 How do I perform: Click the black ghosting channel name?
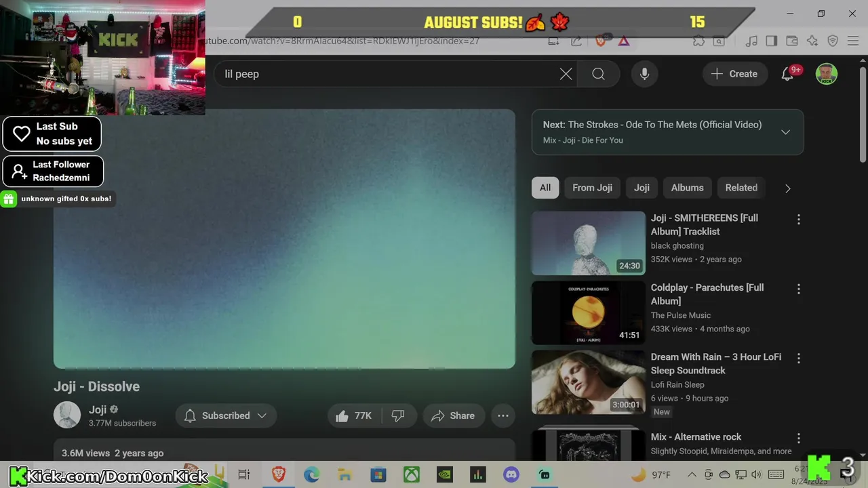(x=677, y=245)
